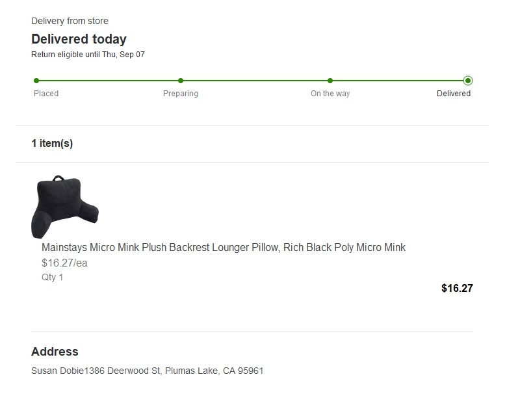The height and width of the screenshot is (420, 520).
Task: Click the Address section heading
Action: 55,352
